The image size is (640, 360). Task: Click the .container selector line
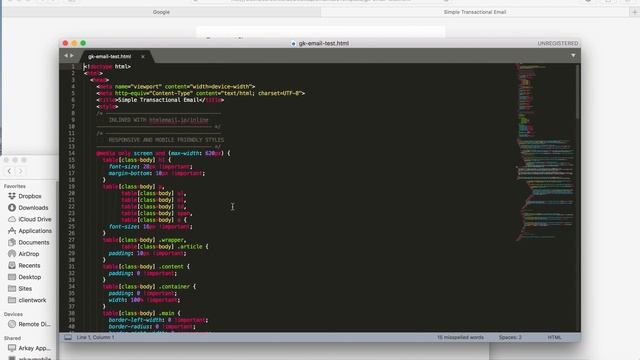pyautogui.click(x=149, y=287)
